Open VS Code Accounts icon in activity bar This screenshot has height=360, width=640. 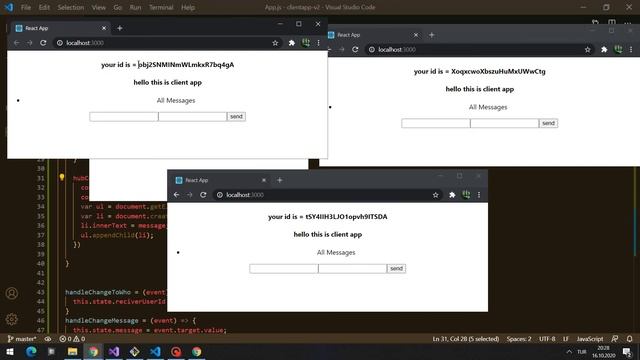pos(12,293)
